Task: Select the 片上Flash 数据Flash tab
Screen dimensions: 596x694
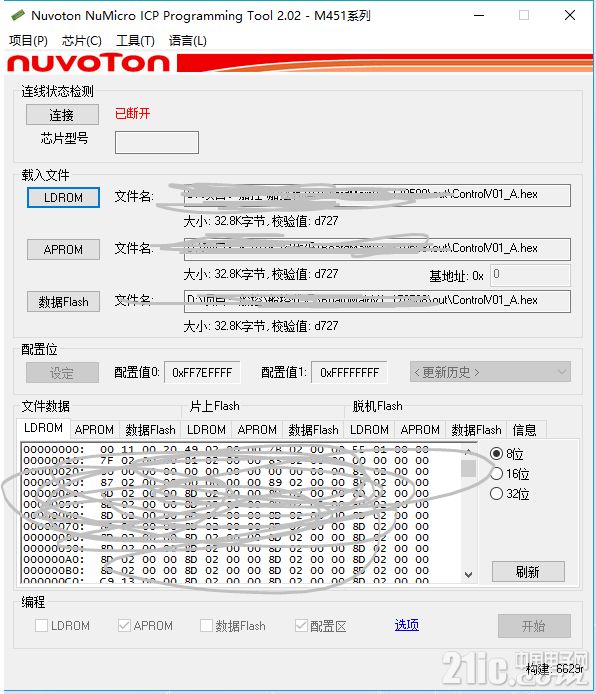Action: [x=313, y=430]
